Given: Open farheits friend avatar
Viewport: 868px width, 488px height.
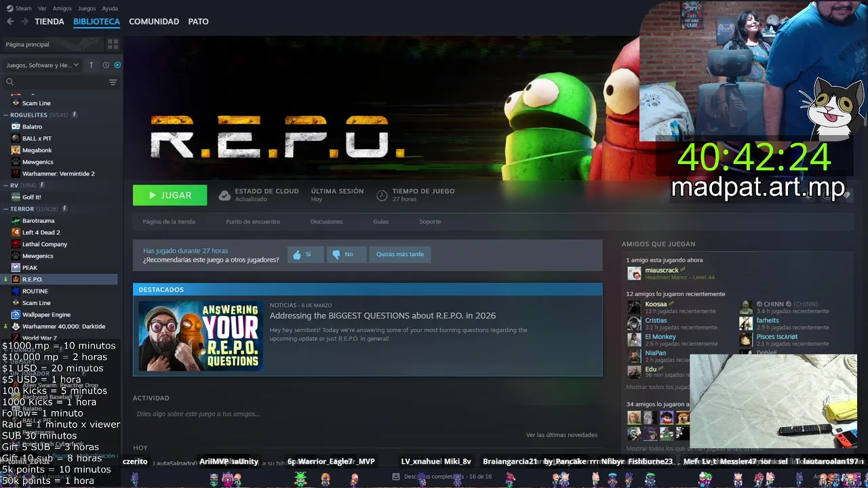Looking at the screenshot, I should click(745, 323).
